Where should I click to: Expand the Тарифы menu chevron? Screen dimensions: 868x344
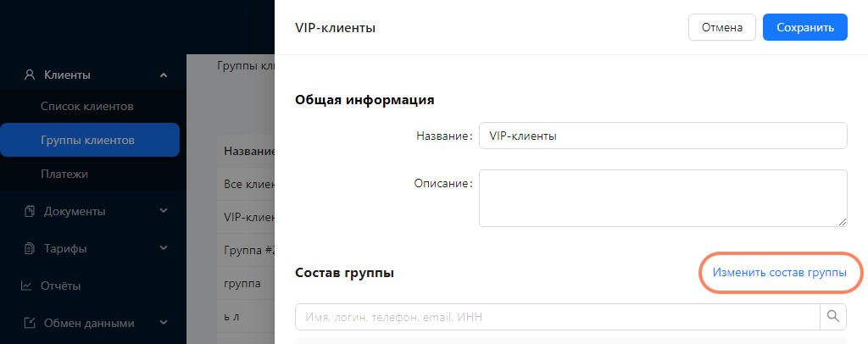point(164,247)
